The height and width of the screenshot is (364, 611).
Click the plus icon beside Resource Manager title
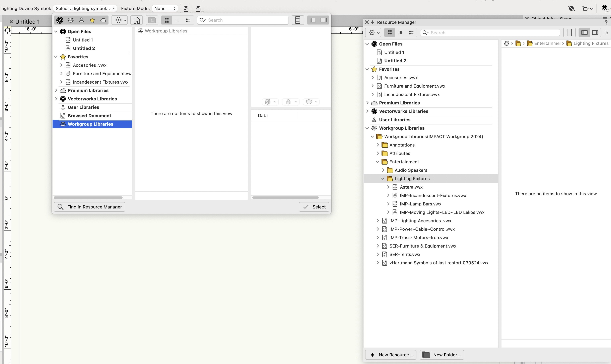coord(372,22)
